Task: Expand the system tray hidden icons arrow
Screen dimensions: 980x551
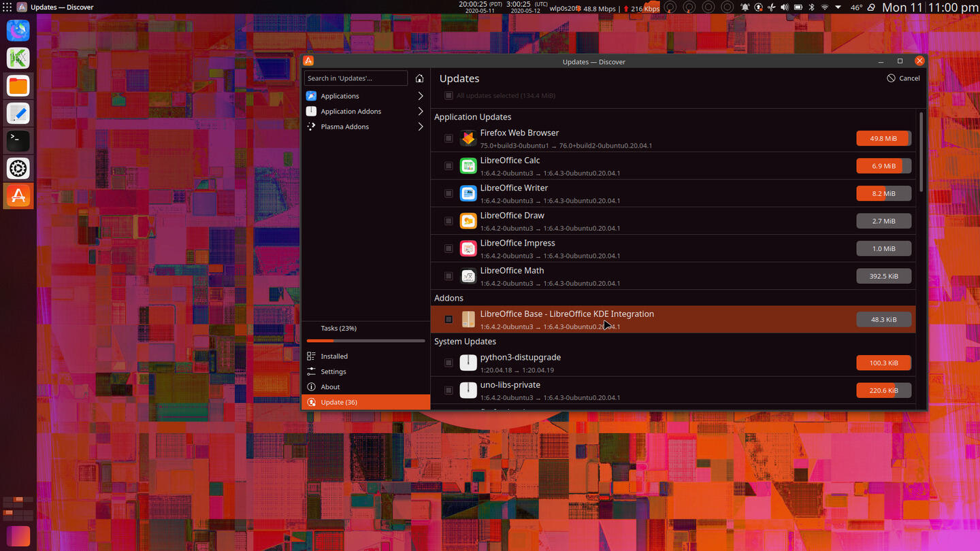Action: point(838,7)
